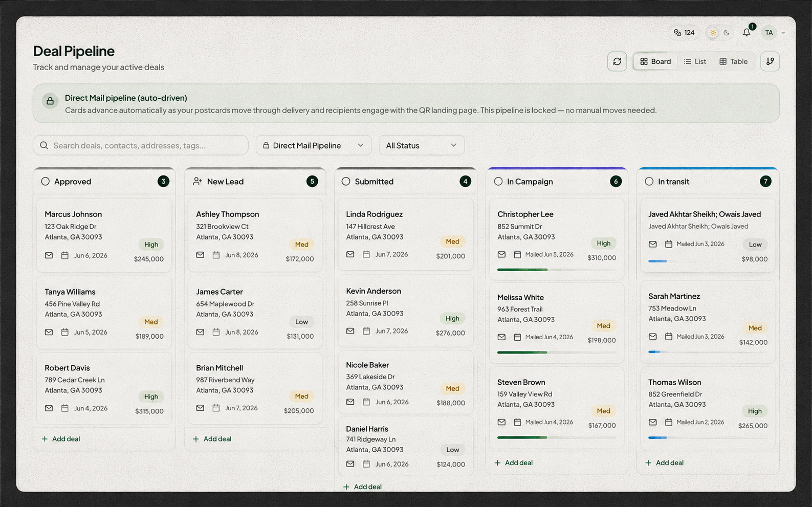
Task: Click calendar icon on Melissa White card
Action: tap(517, 337)
